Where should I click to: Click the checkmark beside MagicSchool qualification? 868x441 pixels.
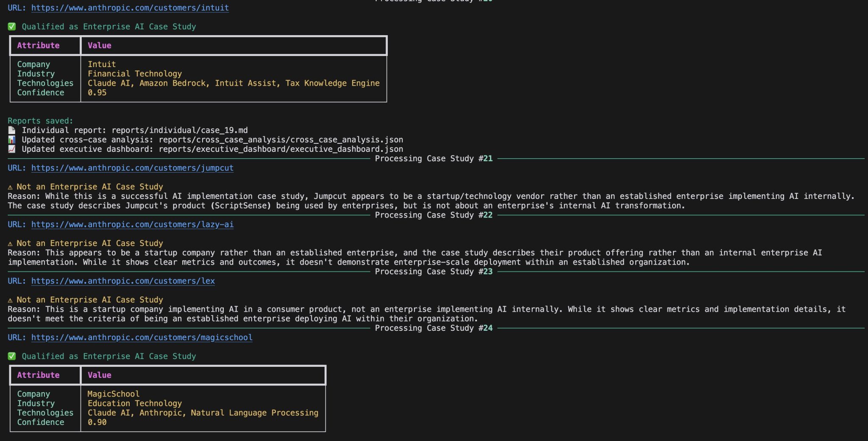(x=12, y=356)
